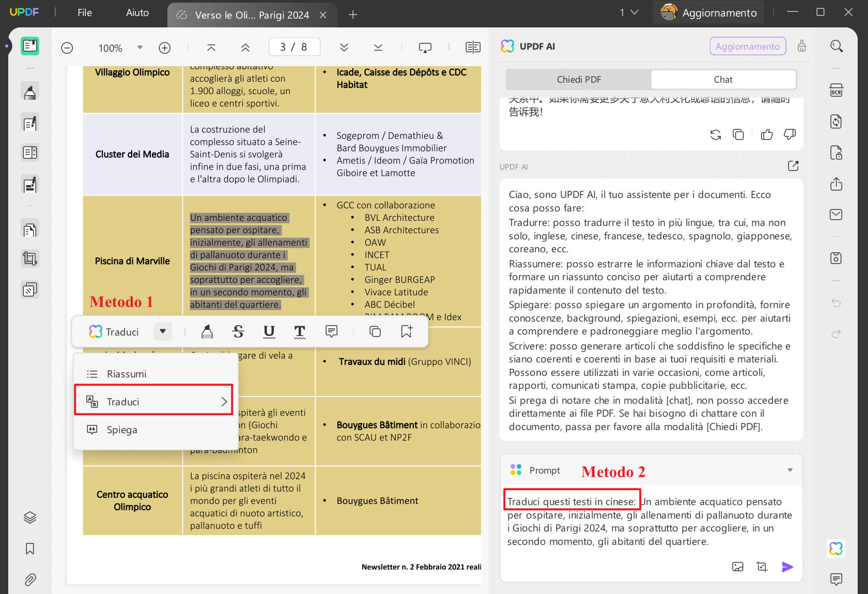Add a new tab with plus button

tap(353, 15)
